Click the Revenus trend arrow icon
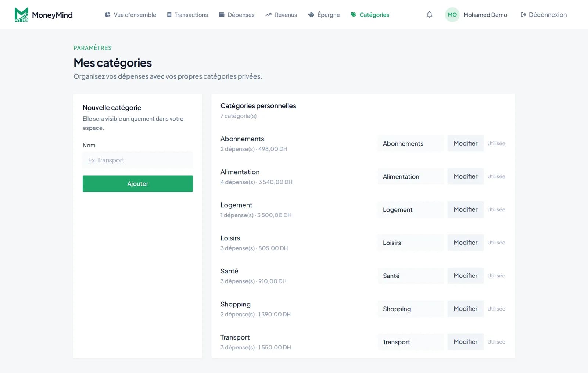Viewport: 588px width, 373px height. (268, 15)
